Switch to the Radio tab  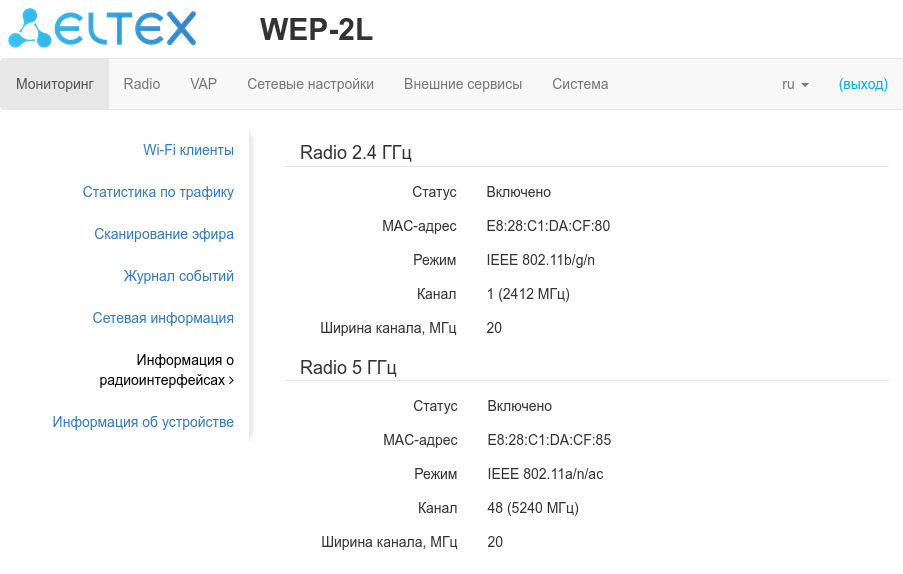[x=142, y=84]
